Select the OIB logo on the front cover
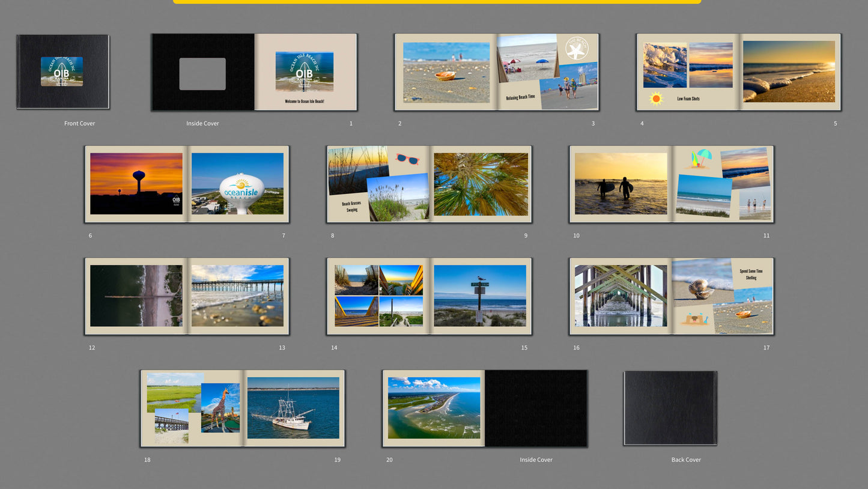868x489 pixels. point(62,71)
